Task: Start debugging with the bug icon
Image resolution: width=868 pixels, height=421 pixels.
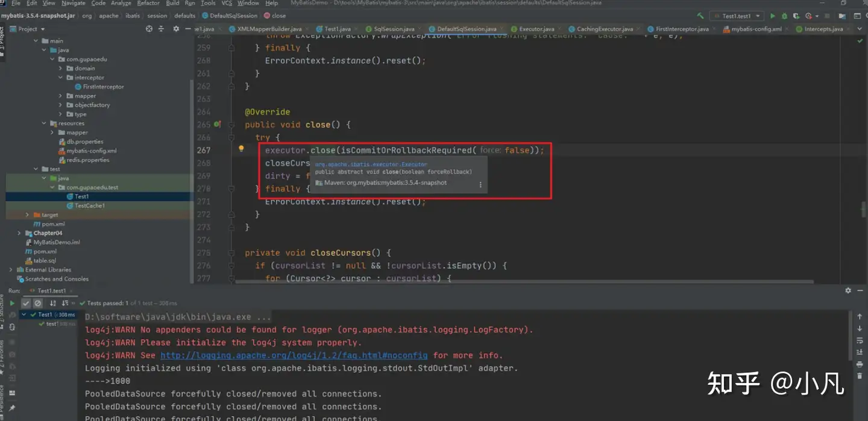Action: point(784,16)
